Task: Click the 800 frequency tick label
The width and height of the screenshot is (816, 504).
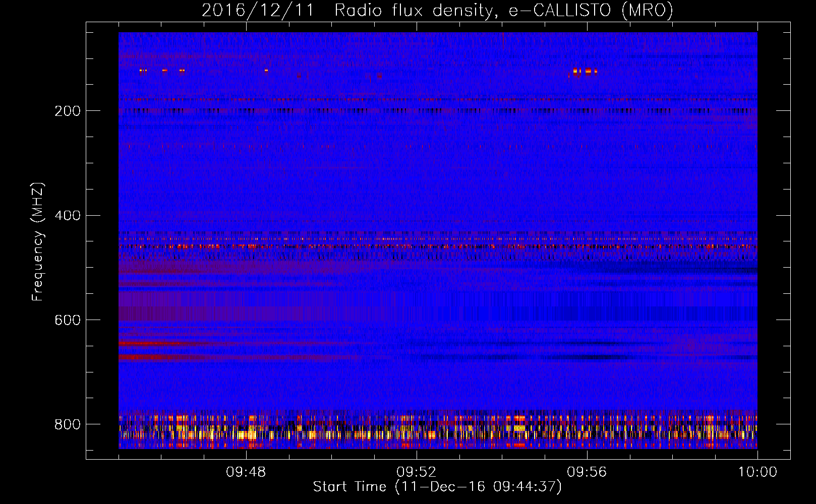Action: coord(68,424)
